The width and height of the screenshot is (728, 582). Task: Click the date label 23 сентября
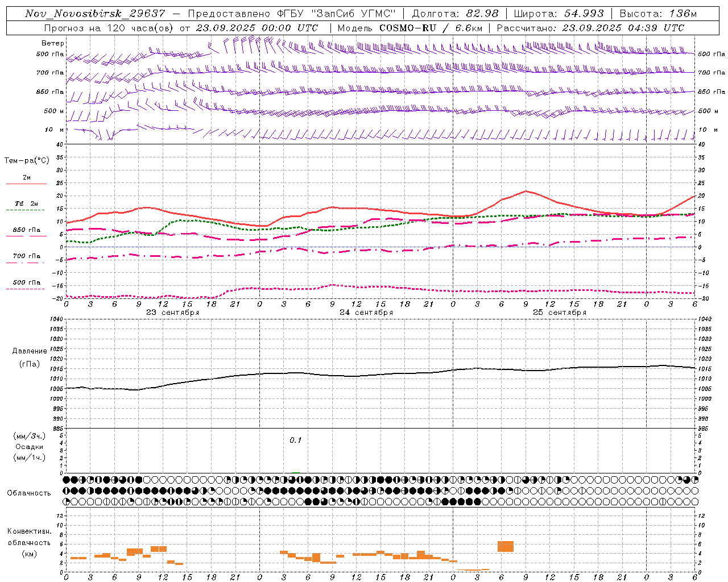pos(172,313)
